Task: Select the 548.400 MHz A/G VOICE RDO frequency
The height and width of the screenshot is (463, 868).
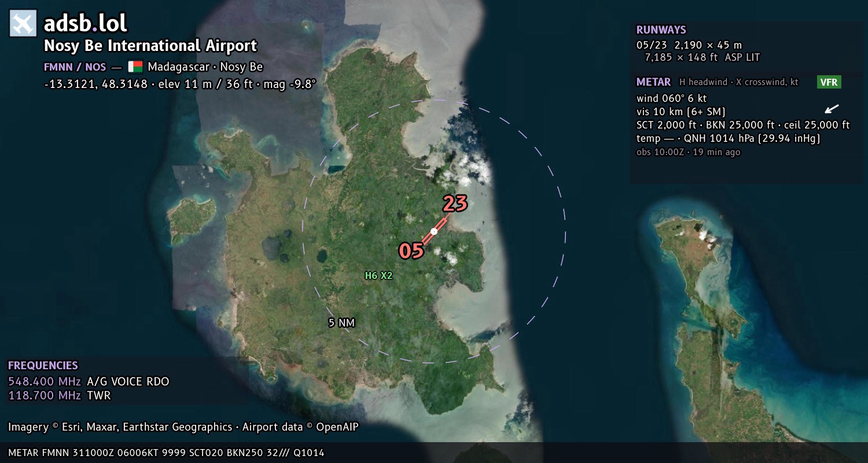Action: (x=89, y=381)
